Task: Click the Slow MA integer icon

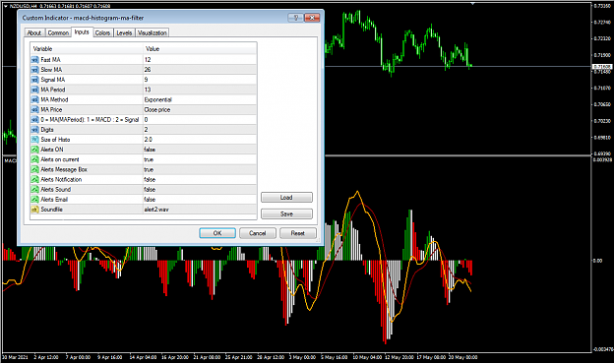Action: coord(34,70)
